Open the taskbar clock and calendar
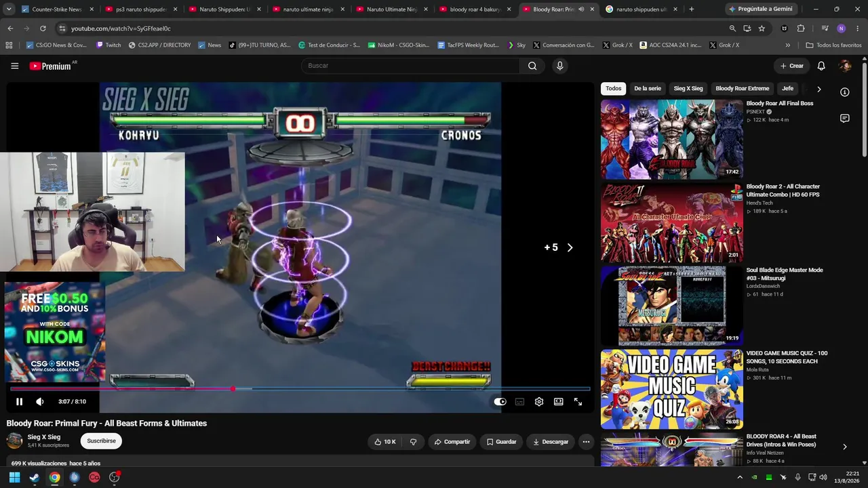The image size is (868, 488). 848,477
